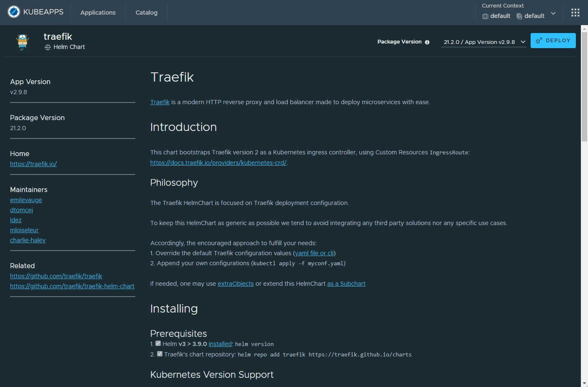Click the Helm Chart wheel icon

pos(48,47)
